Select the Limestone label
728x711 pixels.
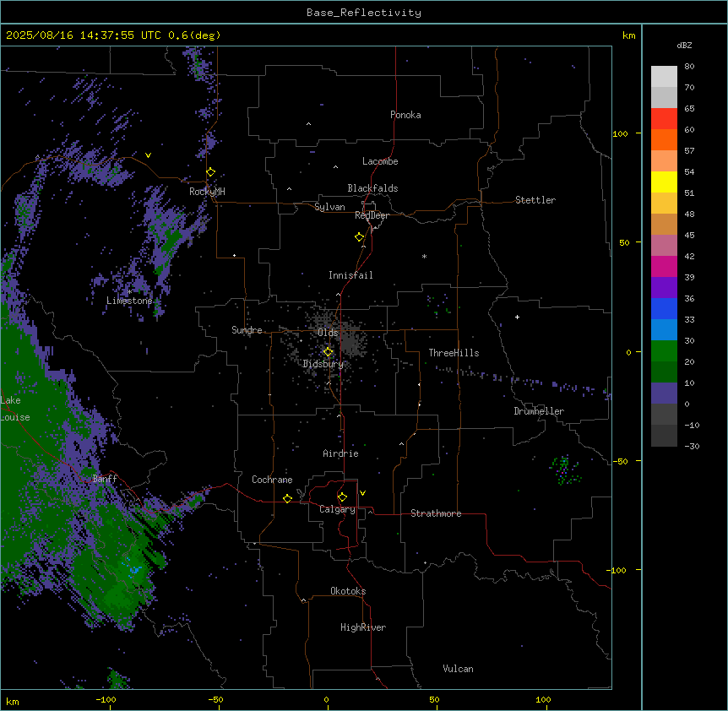(x=129, y=301)
